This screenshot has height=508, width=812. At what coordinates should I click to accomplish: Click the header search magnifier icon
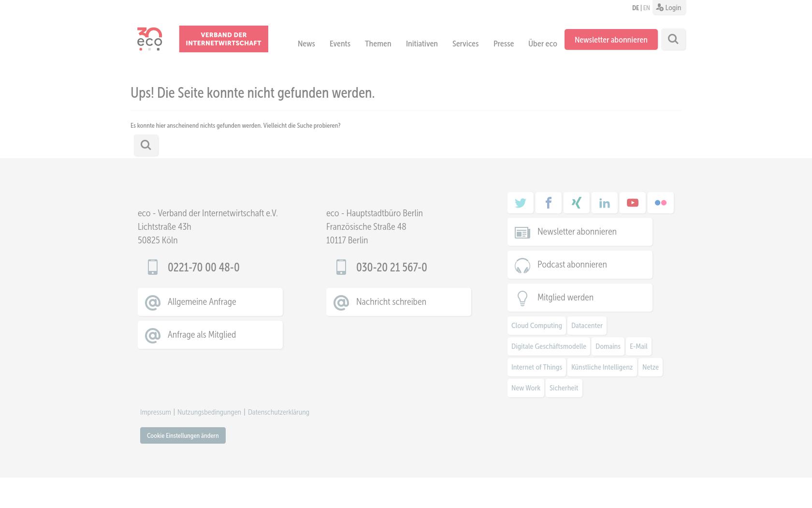(x=673, y=39)
